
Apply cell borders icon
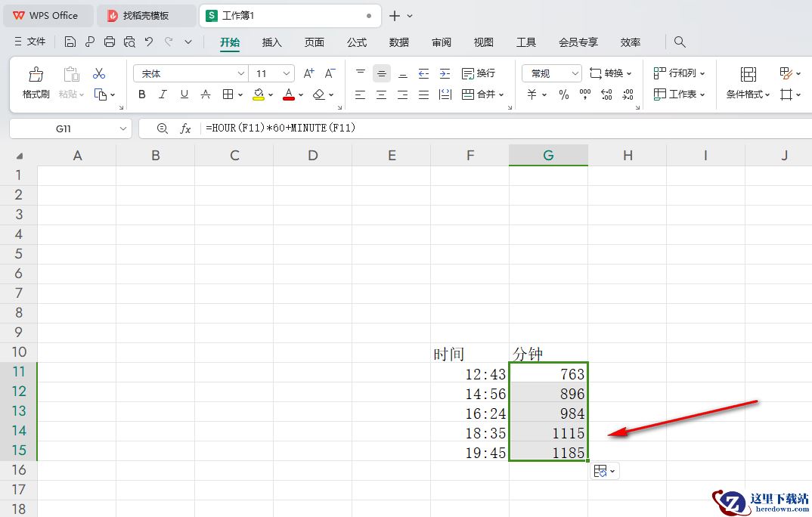[228, 94]
